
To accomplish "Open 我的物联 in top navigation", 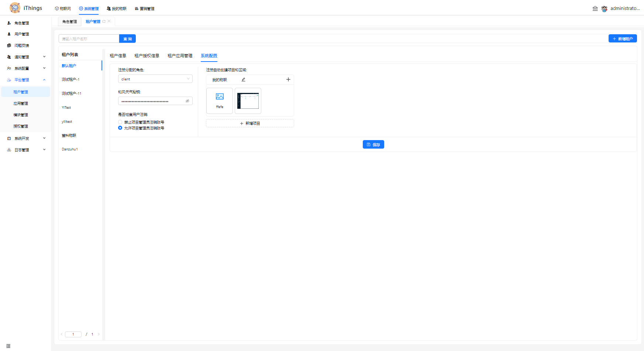I will pos(117,8).
